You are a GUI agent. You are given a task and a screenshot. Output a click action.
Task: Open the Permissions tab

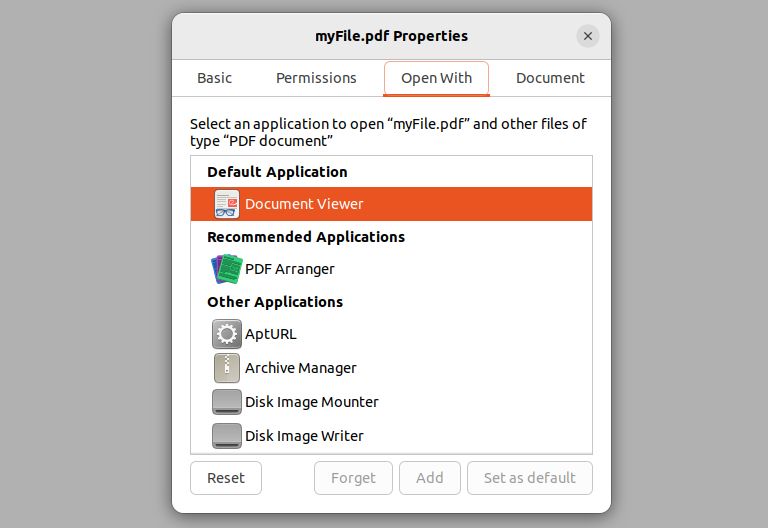316,78
